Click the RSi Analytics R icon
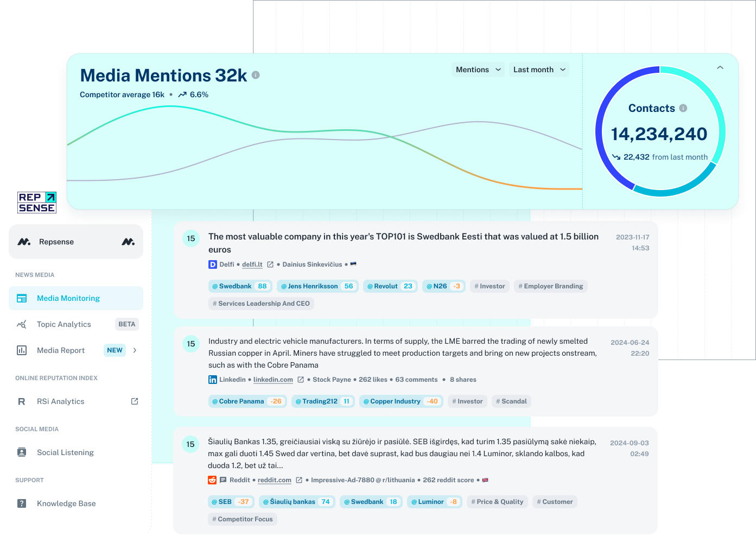 (x=22, y=401)
